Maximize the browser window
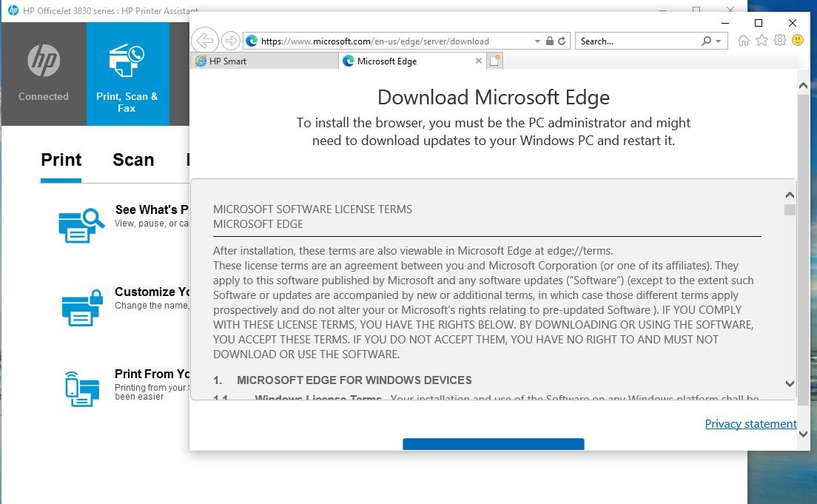This screenshot has height=504, width=817. pos(759,23)
